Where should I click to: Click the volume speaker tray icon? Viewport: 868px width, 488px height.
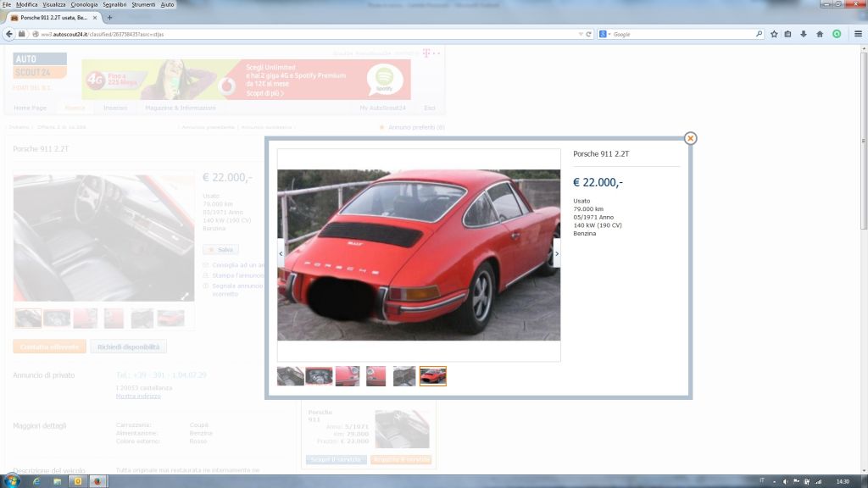[786, 481]
